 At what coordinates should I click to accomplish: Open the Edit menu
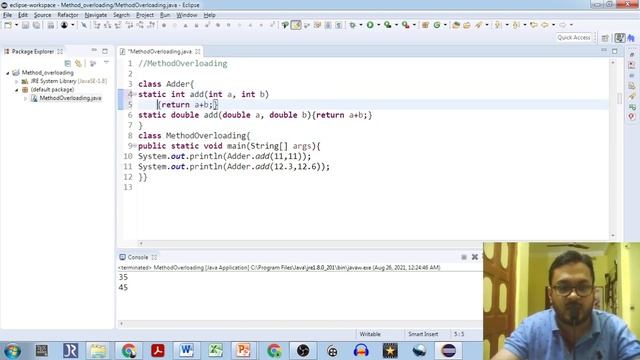(x=23, y=15)
